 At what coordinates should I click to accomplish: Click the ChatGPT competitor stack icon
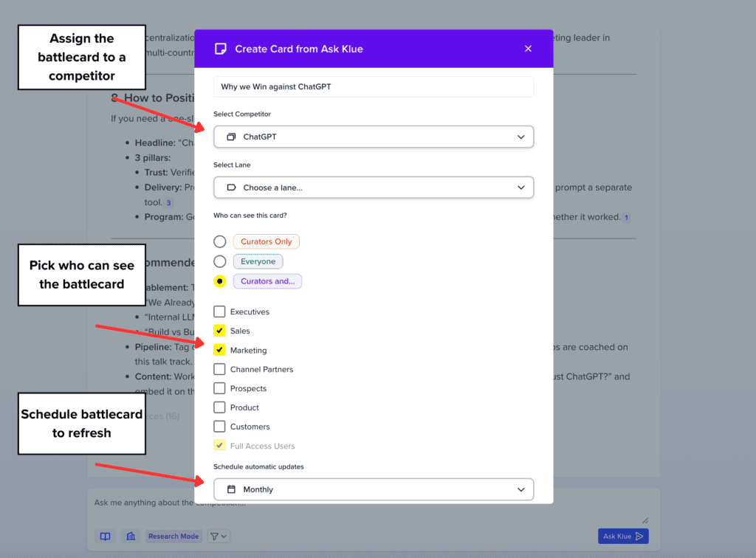tap(231, 137)
